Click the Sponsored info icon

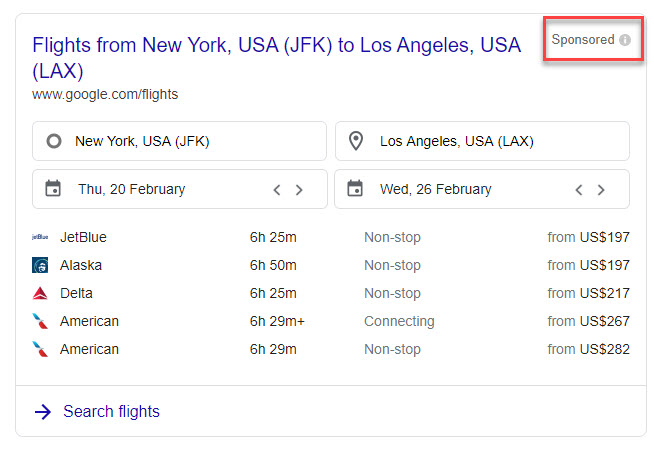(625, 40)
